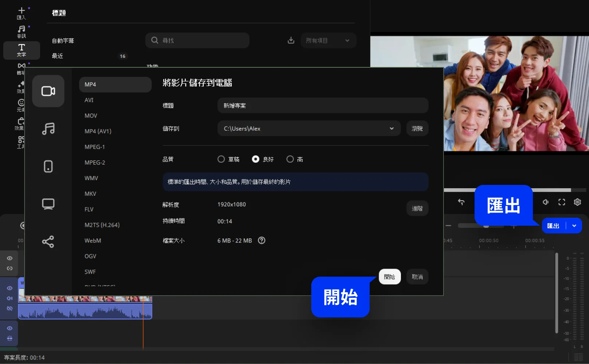Toggle fullscreen preview icon
This screenshot has height=364, width=589.
pos(562,202)
